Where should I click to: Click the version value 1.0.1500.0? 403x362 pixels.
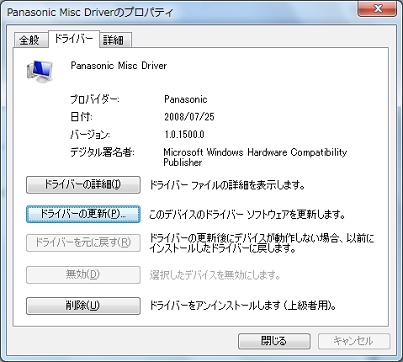tap(184, 135)
